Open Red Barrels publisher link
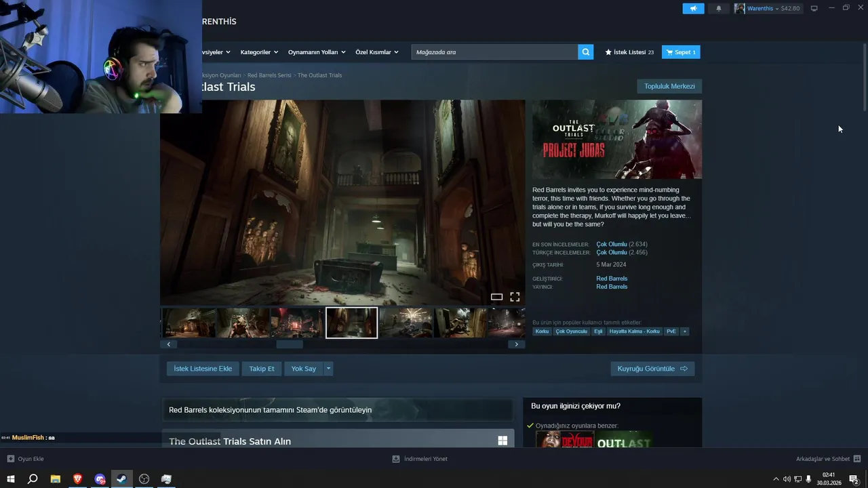Image resolution: width=868 pixels, height=488 pixels. coord(612,287)
